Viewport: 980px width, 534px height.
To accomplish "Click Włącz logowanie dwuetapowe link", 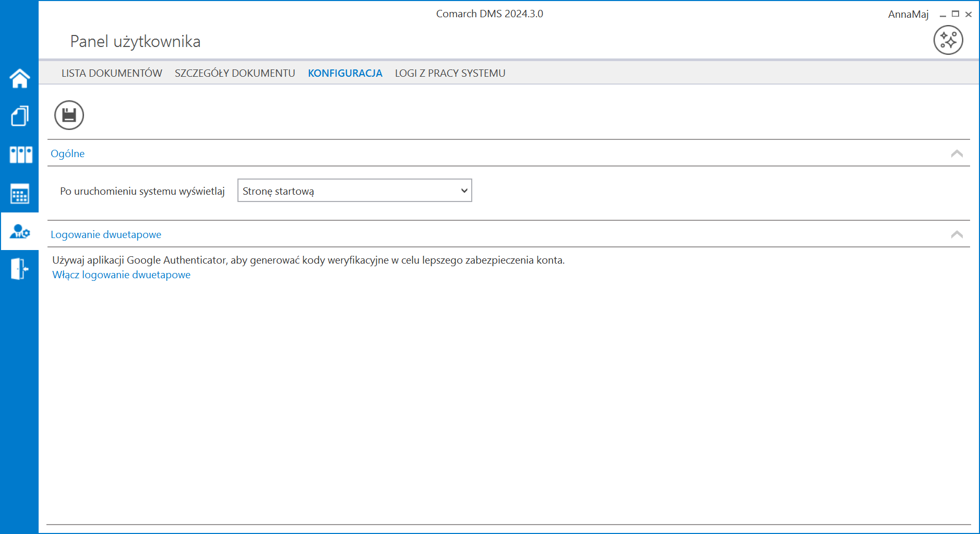I will point(121,275).
